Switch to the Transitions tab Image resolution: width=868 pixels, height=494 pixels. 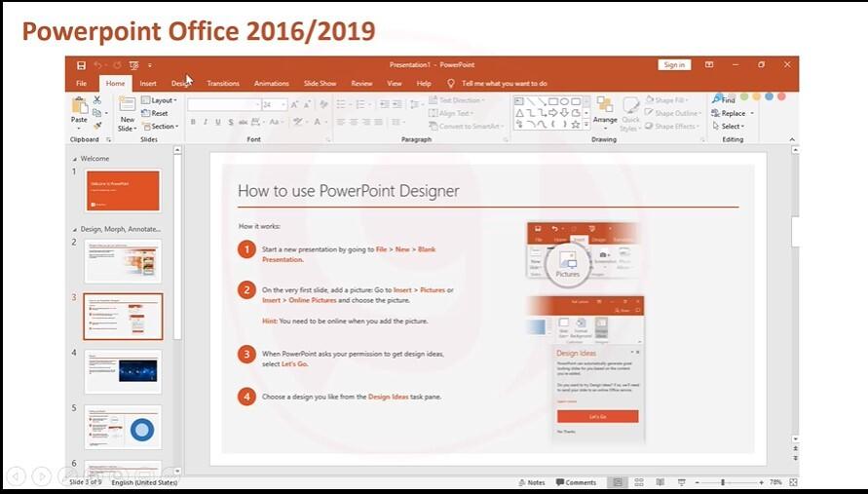coord(223,83)
